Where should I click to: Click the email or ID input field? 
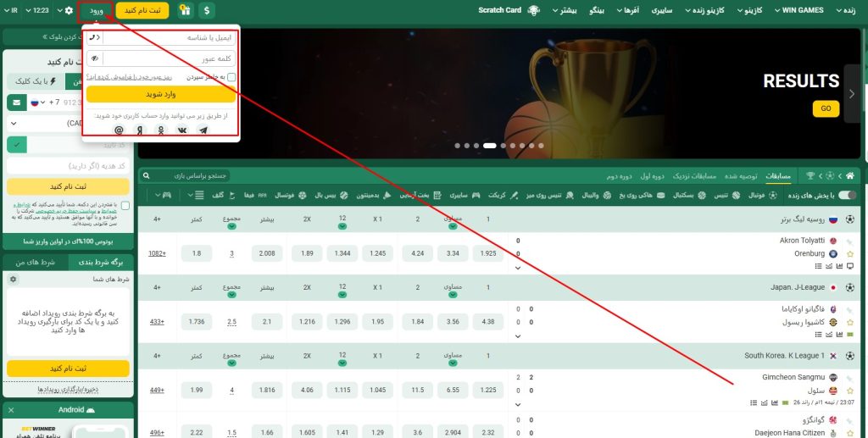(169, 37)
